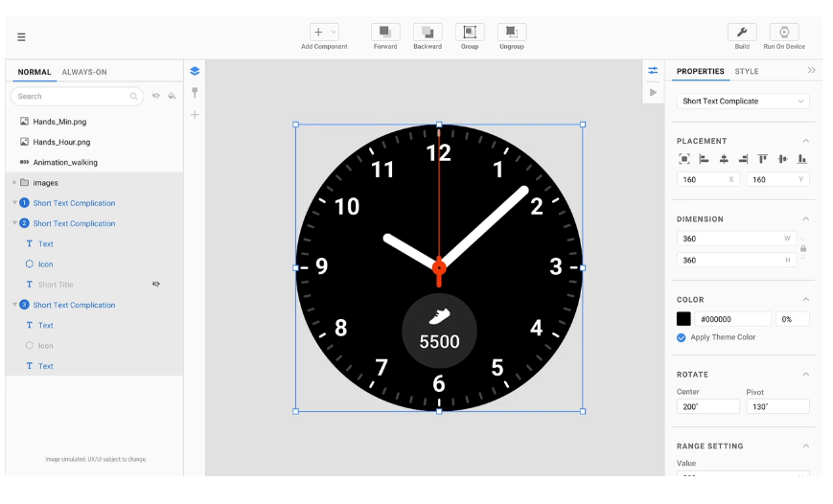
Task: Expand the images folder
Action: click(x=14, y=182)
